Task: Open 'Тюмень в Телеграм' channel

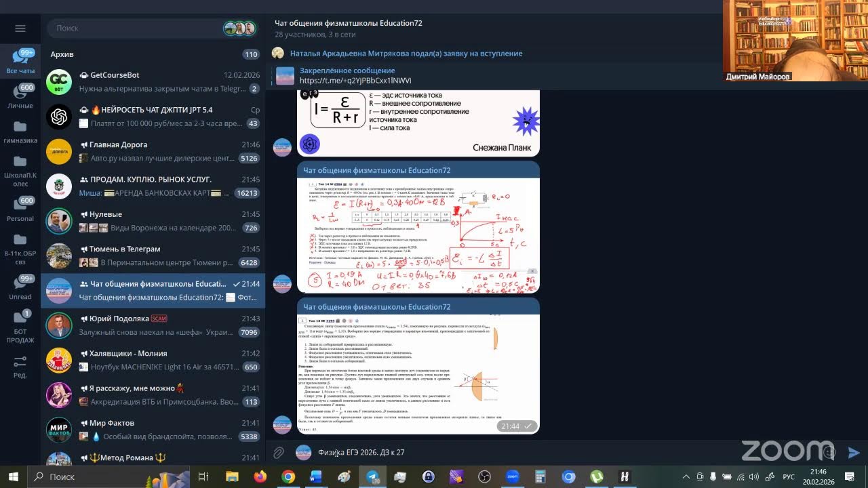Action: [153, 256]
